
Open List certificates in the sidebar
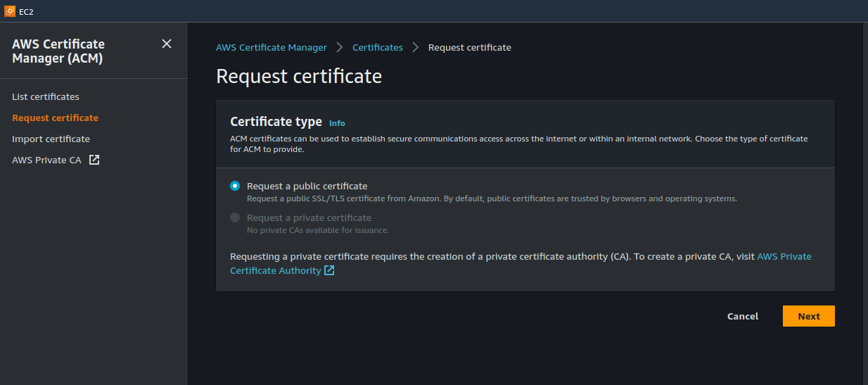[46, 96]
